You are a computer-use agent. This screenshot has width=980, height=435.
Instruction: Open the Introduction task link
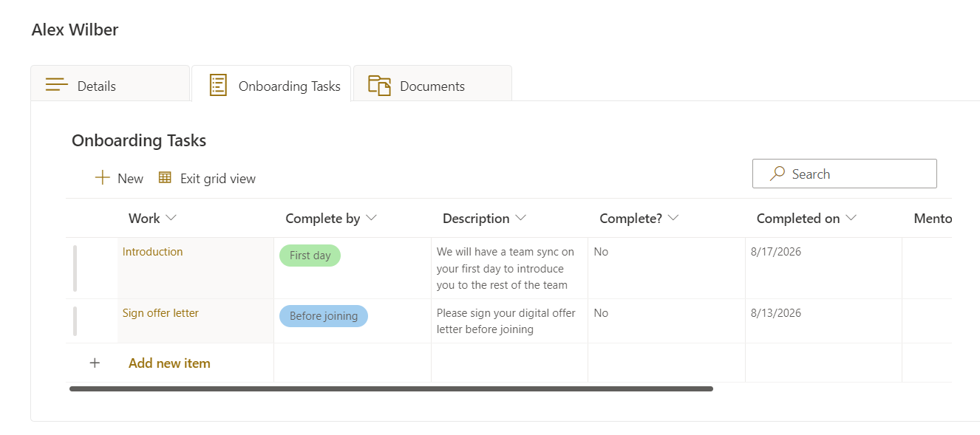point(152,252)
